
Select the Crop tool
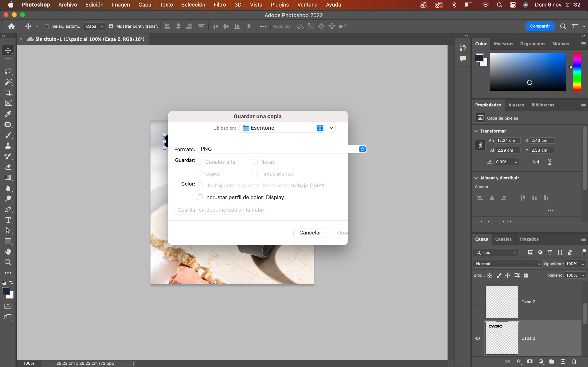coord(8,93)
